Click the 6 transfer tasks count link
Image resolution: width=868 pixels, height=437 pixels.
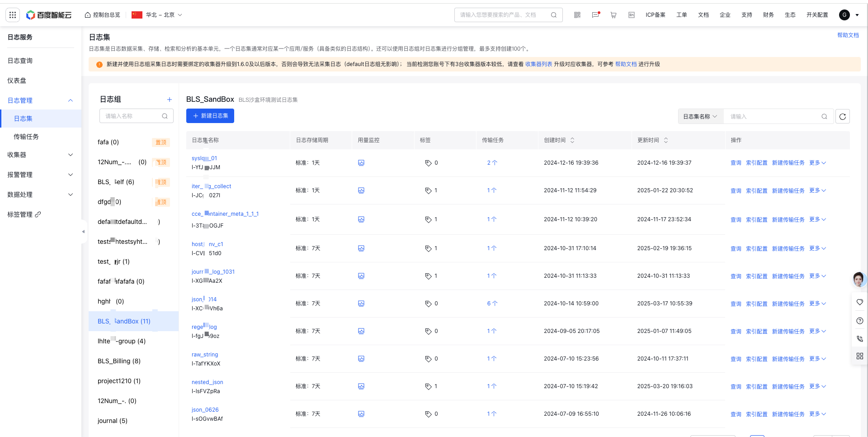coord(492,304)
